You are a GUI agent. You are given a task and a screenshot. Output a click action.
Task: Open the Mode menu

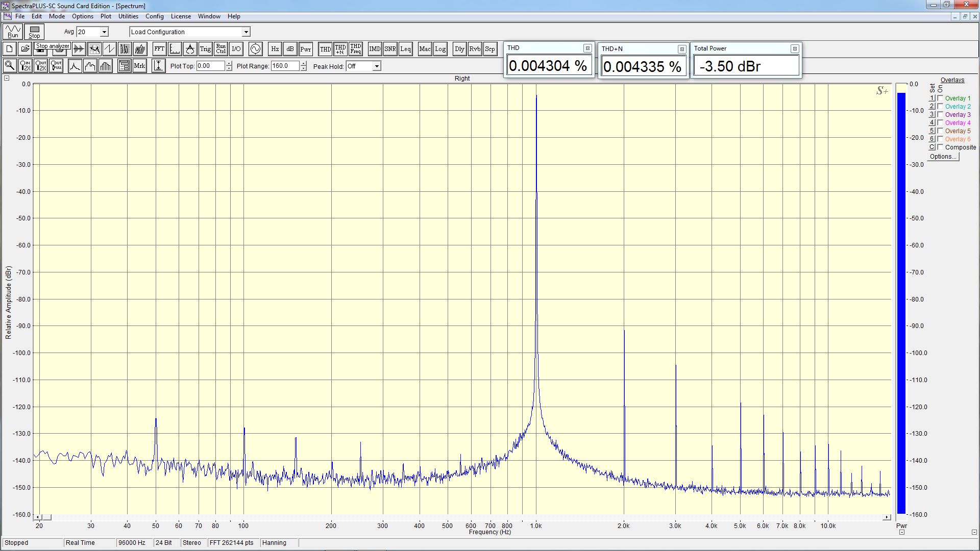[57, 16]
